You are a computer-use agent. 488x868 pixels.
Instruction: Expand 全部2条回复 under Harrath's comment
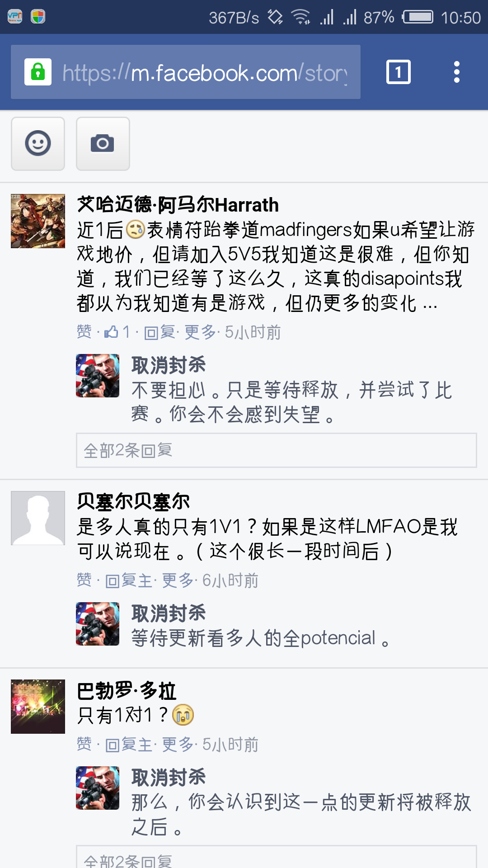(x=277, y=450)
